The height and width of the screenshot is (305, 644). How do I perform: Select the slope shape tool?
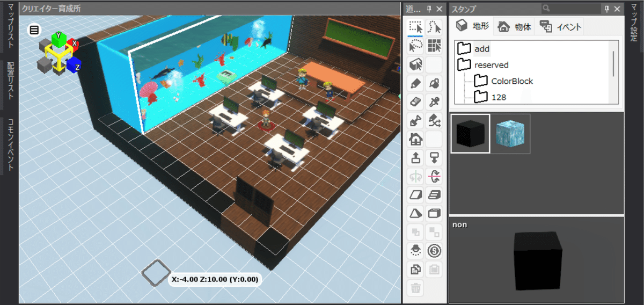[416, 194]
